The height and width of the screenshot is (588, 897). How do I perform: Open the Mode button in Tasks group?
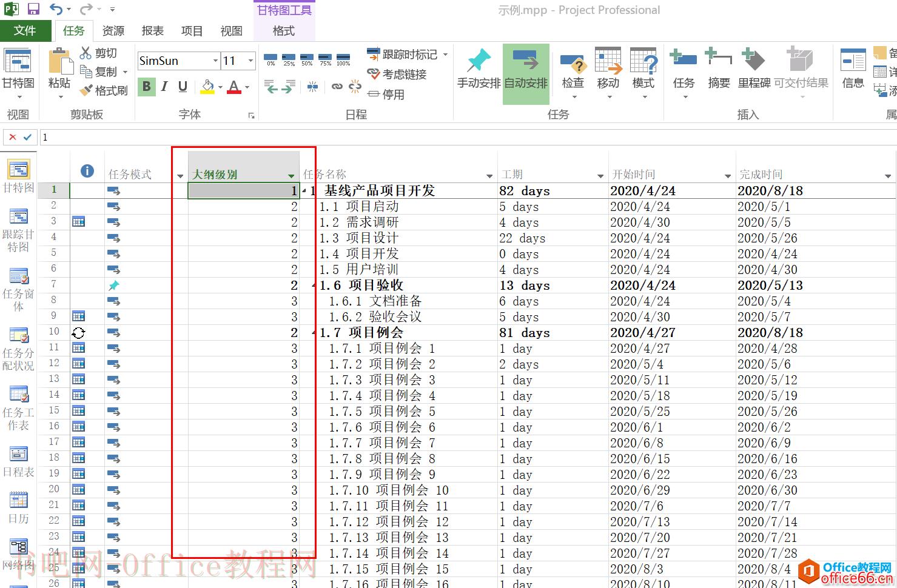tap(643, 73)
